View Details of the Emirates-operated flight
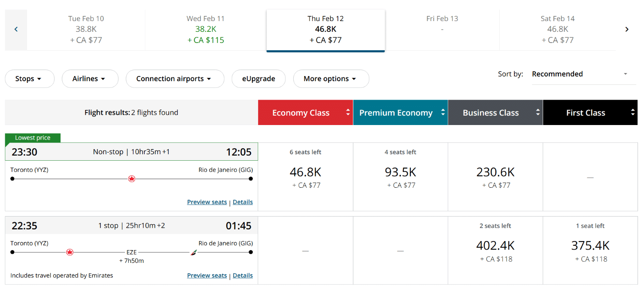 click(x=243, y=275)
